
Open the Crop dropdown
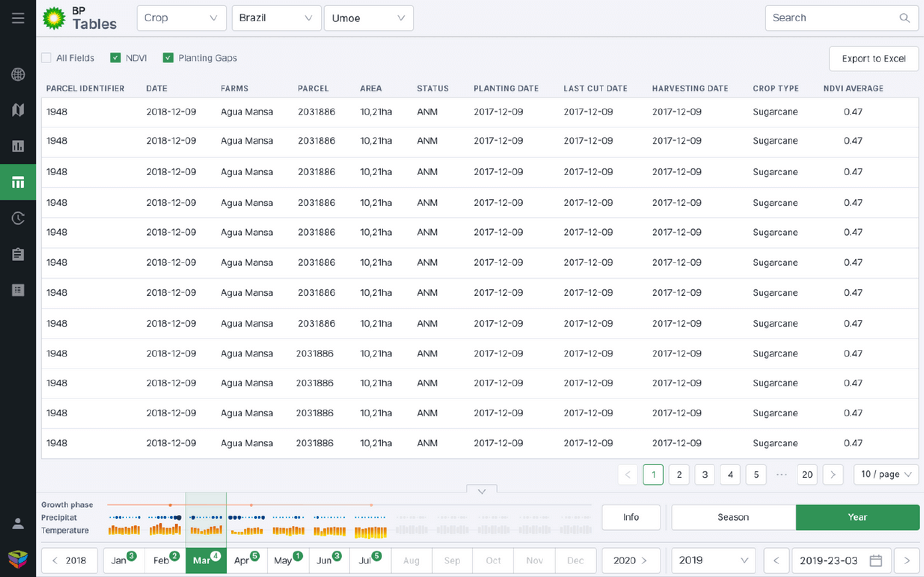[181, 18]
